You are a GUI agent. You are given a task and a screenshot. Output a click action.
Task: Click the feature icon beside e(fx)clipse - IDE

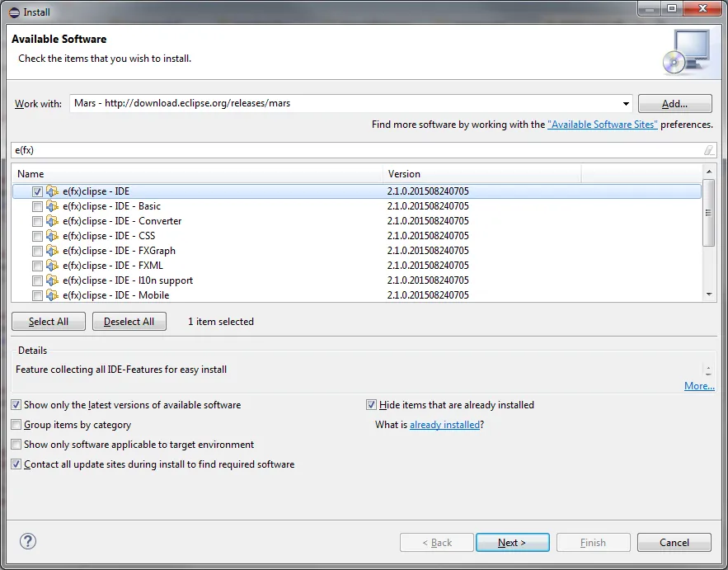(x=52, y=191)
